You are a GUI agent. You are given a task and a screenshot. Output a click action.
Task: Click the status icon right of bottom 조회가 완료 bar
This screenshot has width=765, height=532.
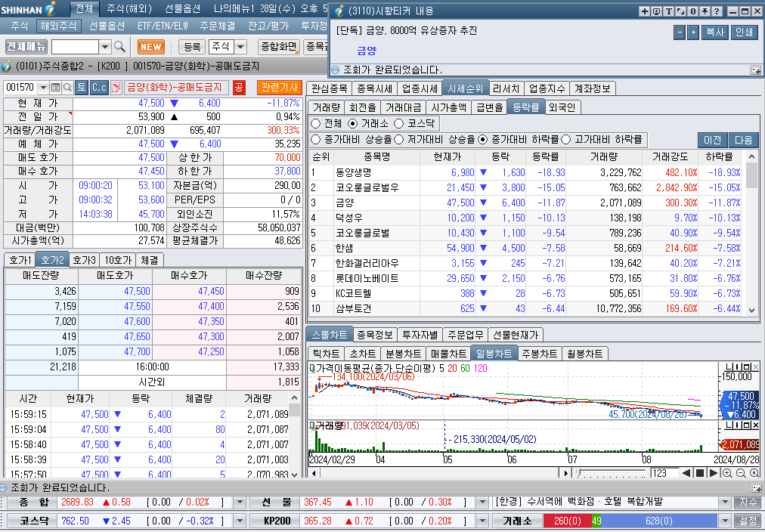(756, 487)
